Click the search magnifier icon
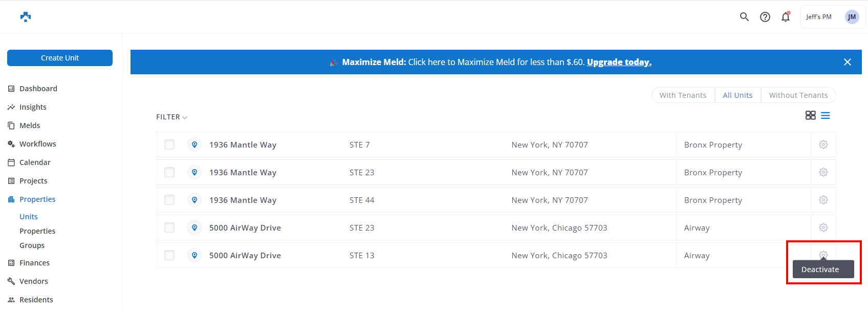This screenshot has width=868, height=310. point(744,17)
